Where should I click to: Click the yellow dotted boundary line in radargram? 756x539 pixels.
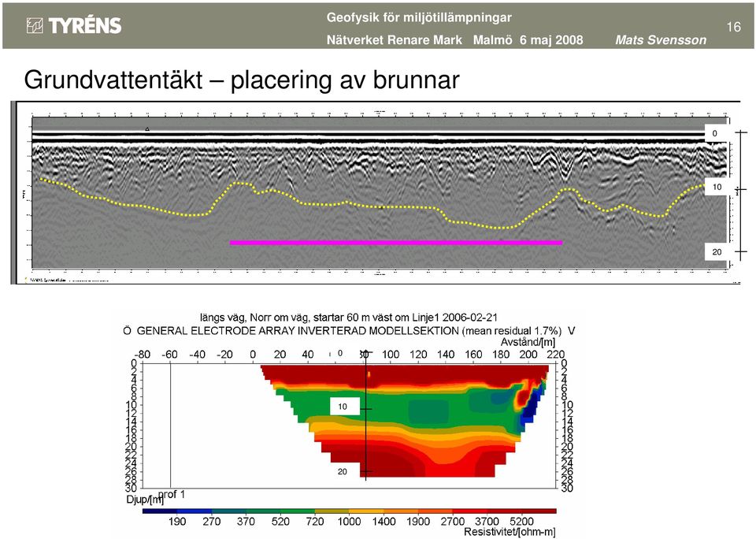point(371,204)
